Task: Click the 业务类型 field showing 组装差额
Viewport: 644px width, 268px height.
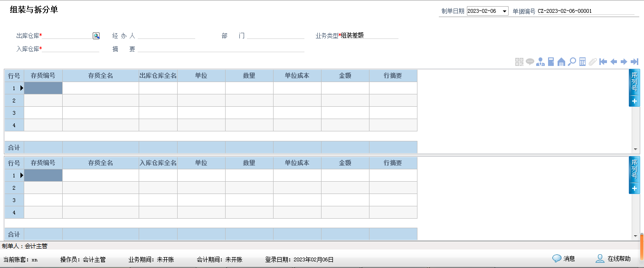Action: pyautogui.click(x=369, y=35)
